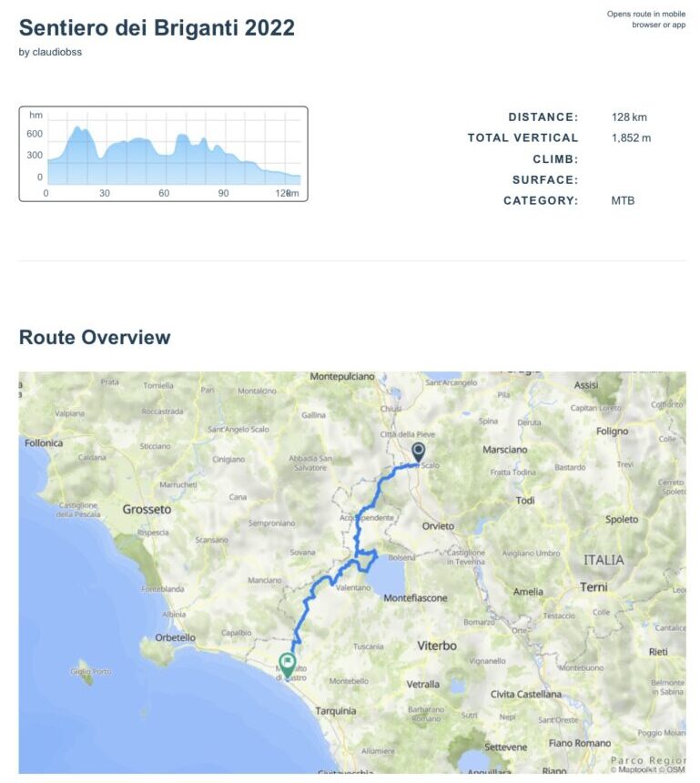The image size is (700, 783).
Task: Click the green finish flag marker
Action: 288,664
